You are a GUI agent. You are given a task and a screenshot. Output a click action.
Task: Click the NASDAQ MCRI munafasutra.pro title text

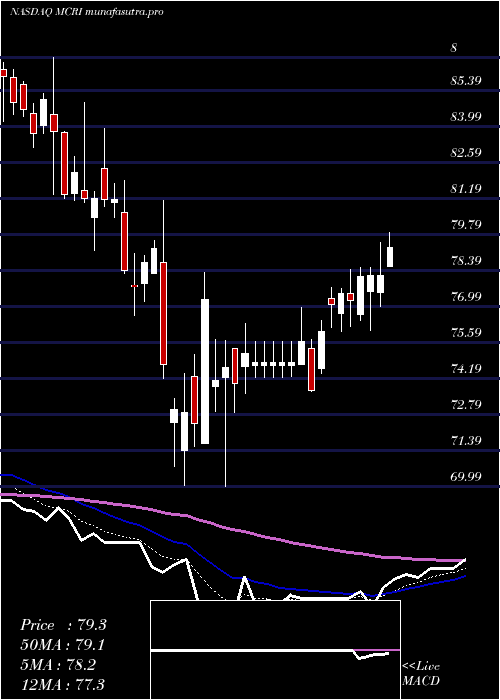tap(86, 12)
